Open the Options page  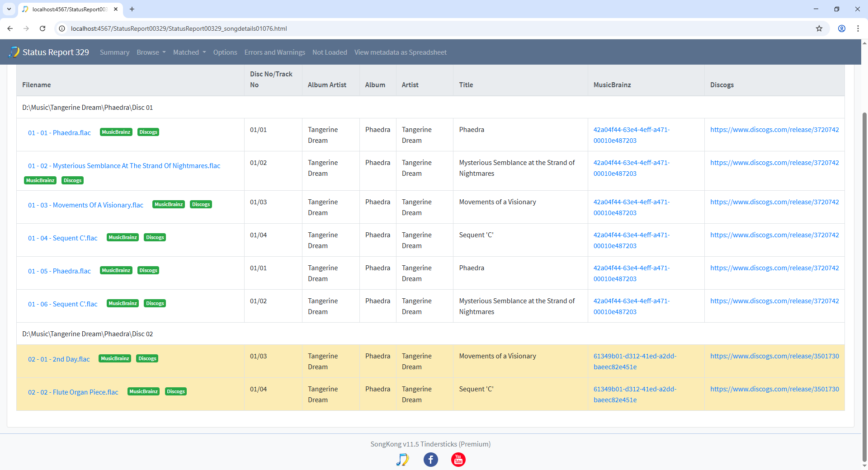225,52
